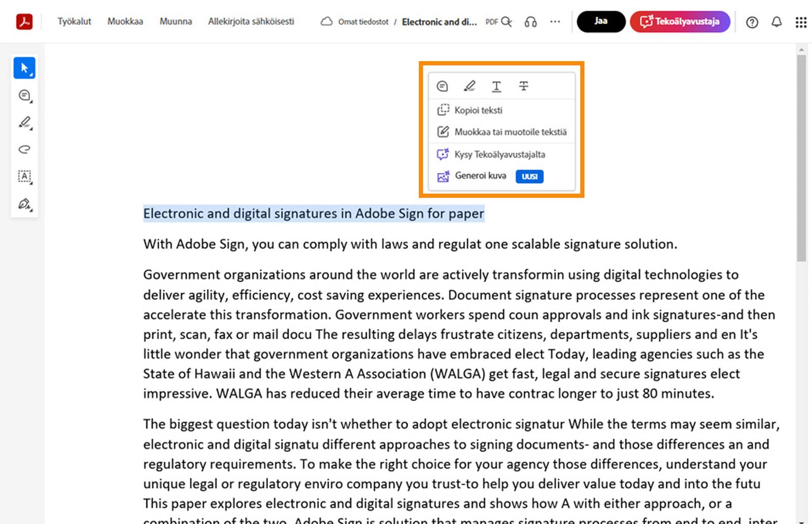Add a comment from the floating toolbar
The width and height of the screenshot is (812, 524).
[x=443, y=86]
